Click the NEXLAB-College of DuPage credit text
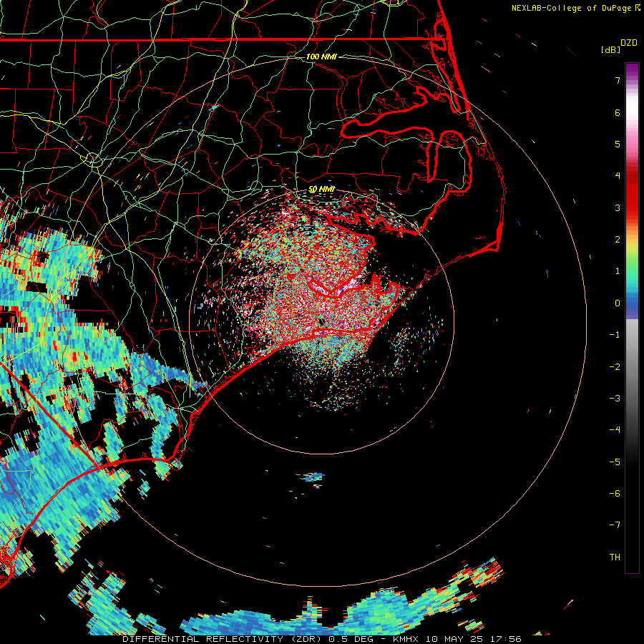Image resolution: width=644 pixels, height=644 pixels. pos(572,8)
